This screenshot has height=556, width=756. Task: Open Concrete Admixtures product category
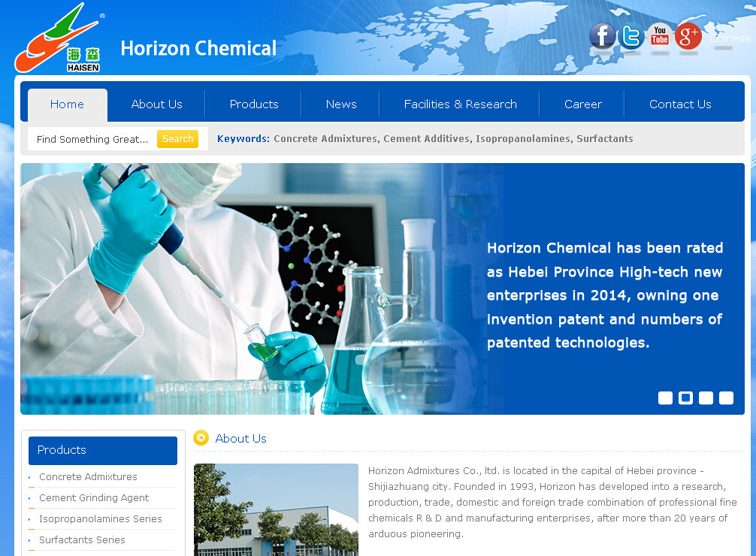88,476
